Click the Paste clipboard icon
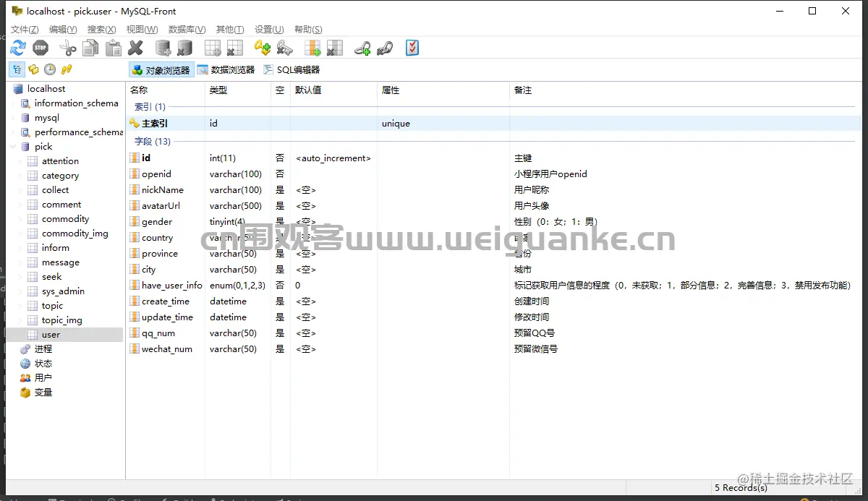Image resolution: width=868 pixels, height=501 pixels. click(114, 48)
